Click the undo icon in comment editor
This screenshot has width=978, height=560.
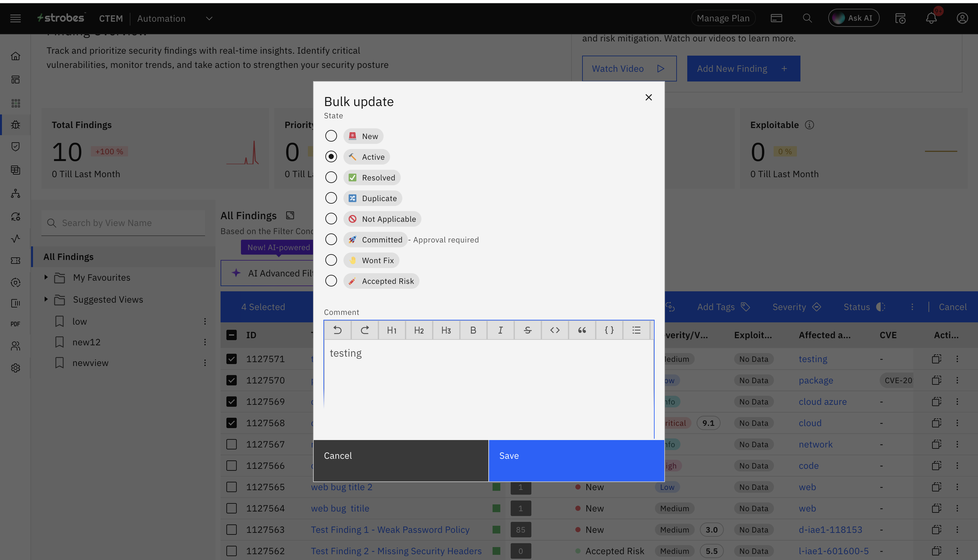pos(337,330)
